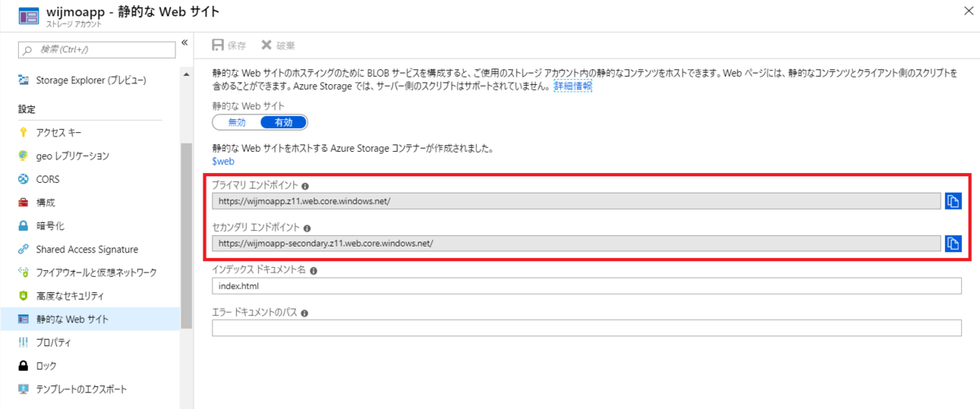Click the globe icon for geo レプリケーション
The width and height of the screenshot is (980, 409).
23,155
